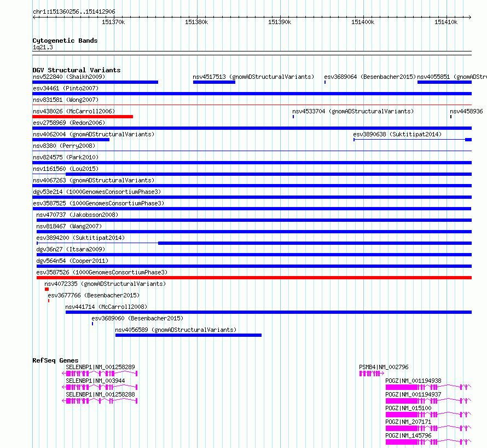Screen dimensions: 487x448
Task: Open POGZ|NM_145796 transcript label
Action: tap(408, 435)
